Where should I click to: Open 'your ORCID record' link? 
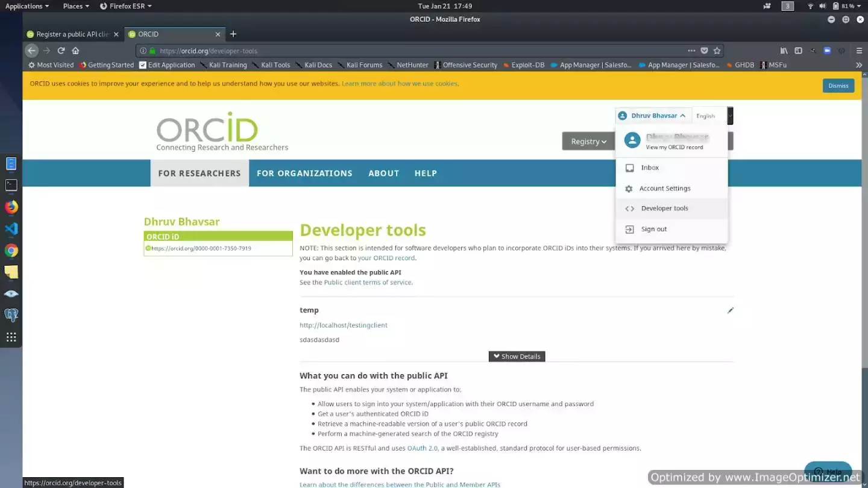point(386,258)
